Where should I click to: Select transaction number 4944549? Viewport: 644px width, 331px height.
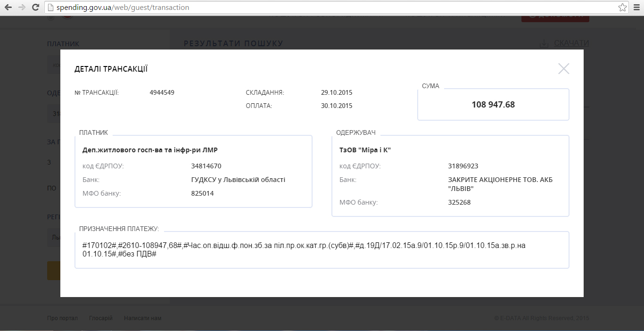click(x=162, y=92)
